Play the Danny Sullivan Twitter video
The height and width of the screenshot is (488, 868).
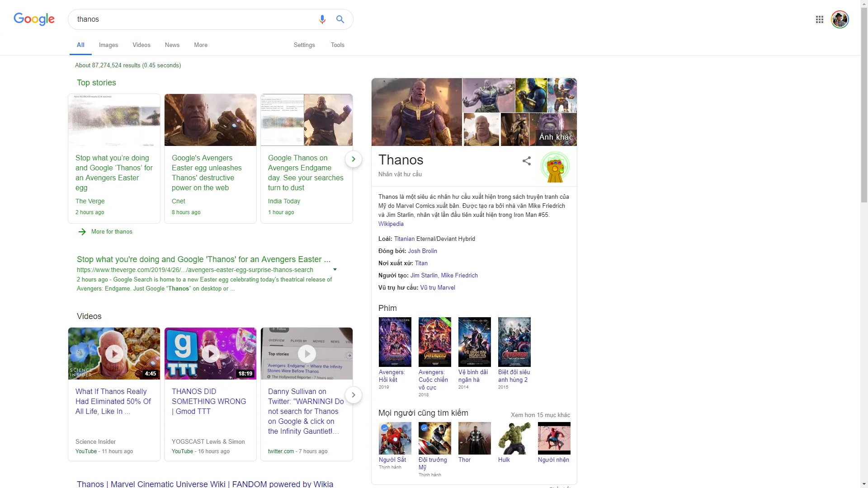coord(307,354)
